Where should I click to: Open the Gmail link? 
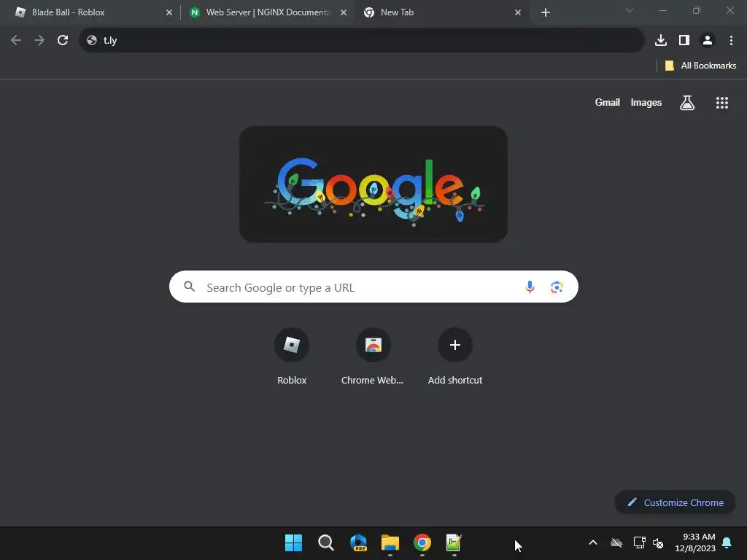(x=608, y=102)
